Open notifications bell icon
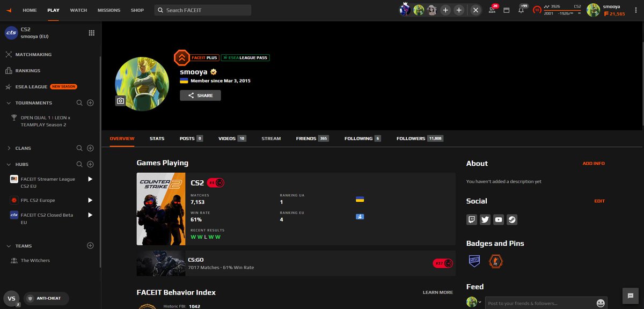The image size is (644, 309). (521, 10)
